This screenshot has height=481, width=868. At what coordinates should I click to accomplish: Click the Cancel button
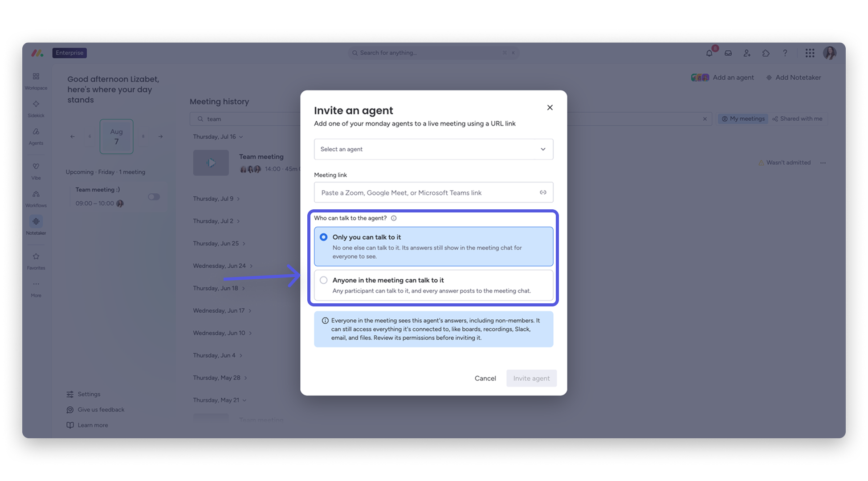485,378
